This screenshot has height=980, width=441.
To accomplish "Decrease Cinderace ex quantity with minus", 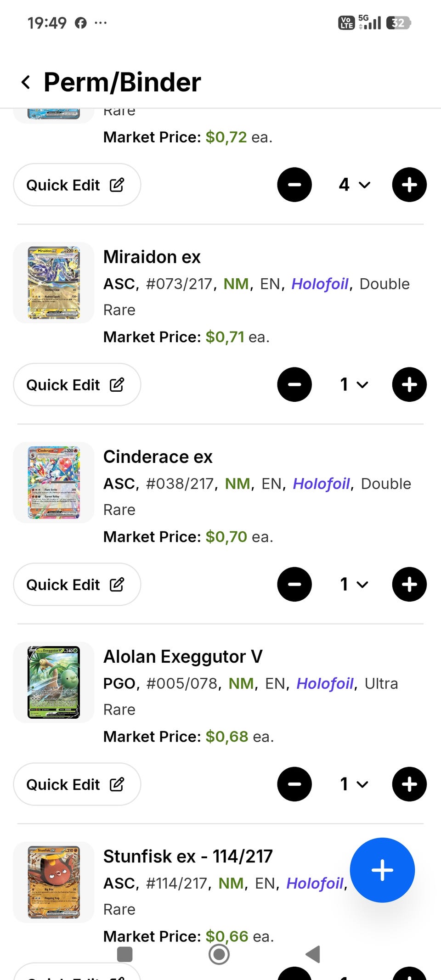I will [x=294, y=584].
